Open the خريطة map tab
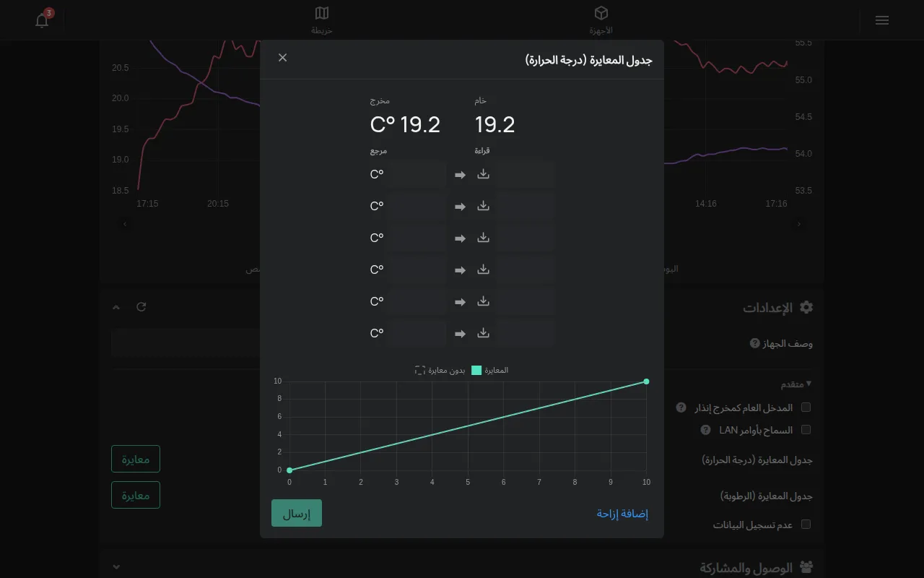 point(322,20)
